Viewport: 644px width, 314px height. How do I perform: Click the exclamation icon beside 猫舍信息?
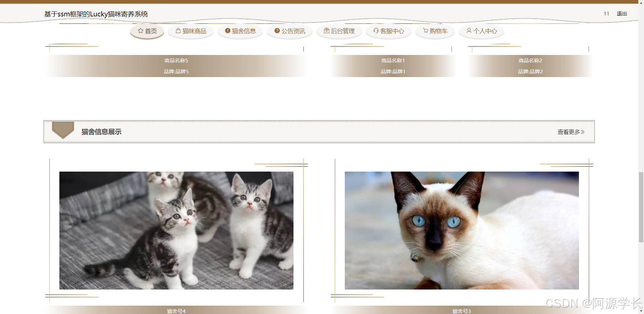228,30
